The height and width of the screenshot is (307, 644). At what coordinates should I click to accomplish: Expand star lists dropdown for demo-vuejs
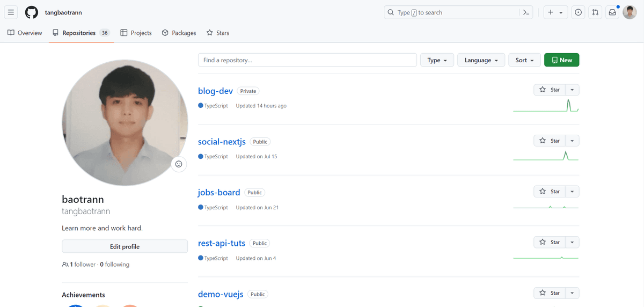click(572, 293)
